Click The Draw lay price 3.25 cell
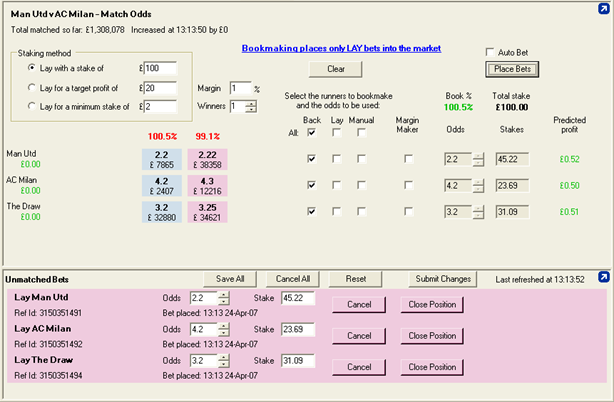Viewport: 614px width, 402px height. (x=208, y=212)
